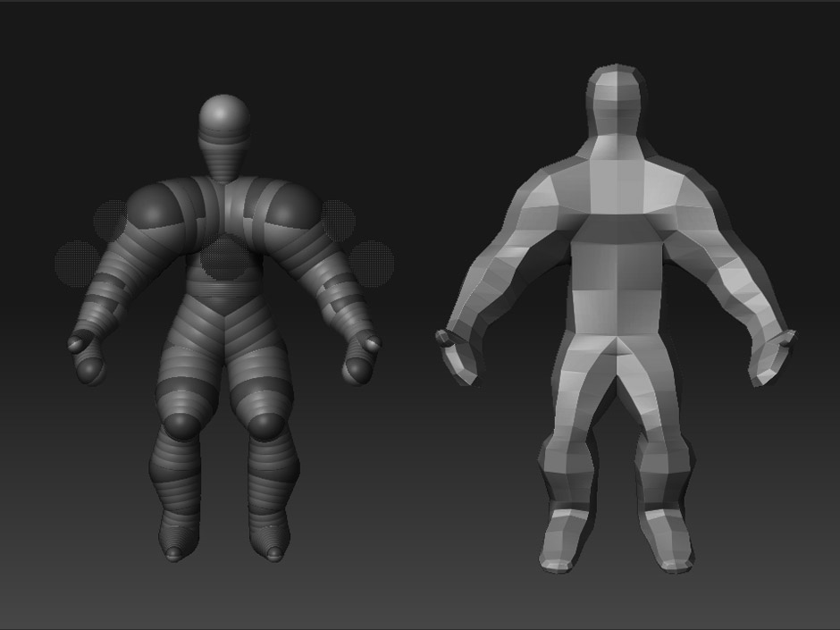Viewport: 840px width, 630px height.
Task: Click the chest of the low-poly mesh figure
Action: pyautogui.click(x=617, y=187)
